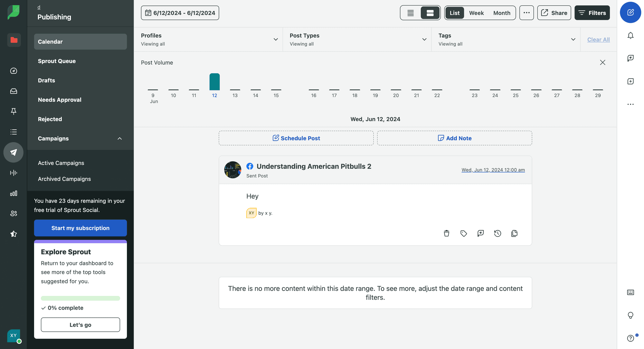Image resolution: width=644 pixels, height=349 pixels.
Task: Click the June 12 post volume bar
Action: coord(214,82)
